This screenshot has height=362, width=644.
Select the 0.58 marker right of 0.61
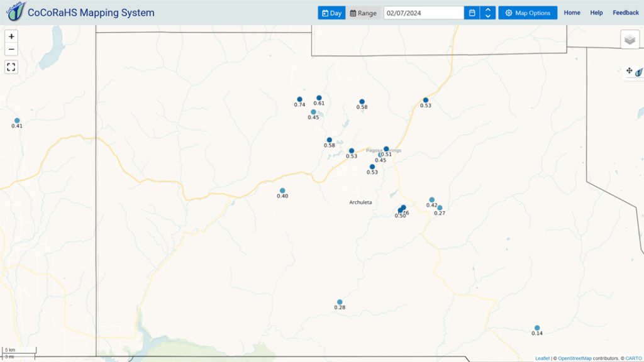click(362, 102)
